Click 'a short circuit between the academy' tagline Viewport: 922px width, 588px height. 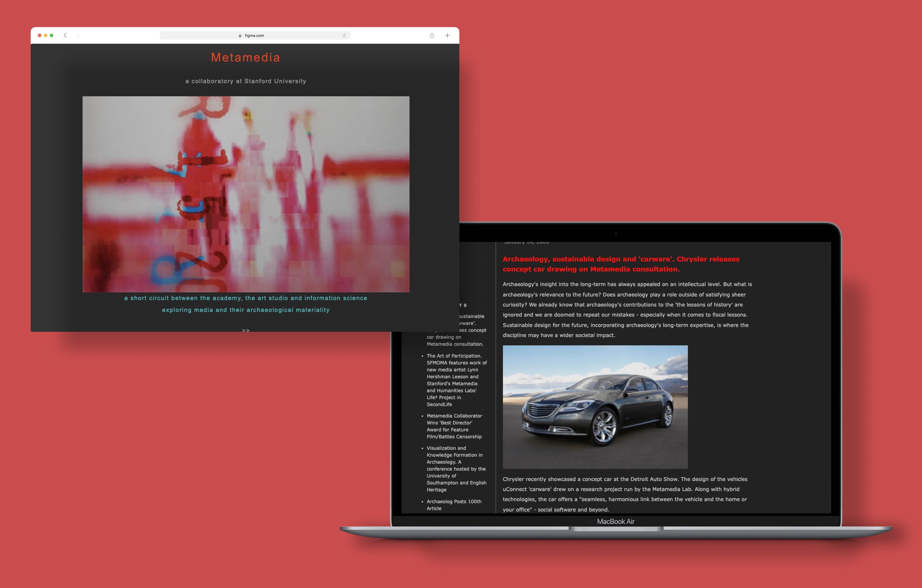pyautogui.click(x=245, y=298)
